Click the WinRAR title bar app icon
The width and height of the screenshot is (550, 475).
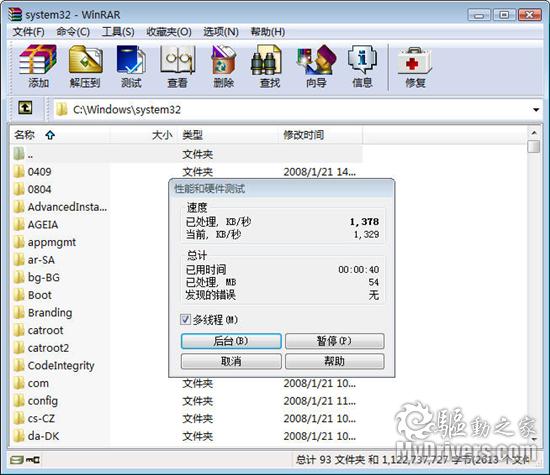pyautogui.click(x=15, y=14)
